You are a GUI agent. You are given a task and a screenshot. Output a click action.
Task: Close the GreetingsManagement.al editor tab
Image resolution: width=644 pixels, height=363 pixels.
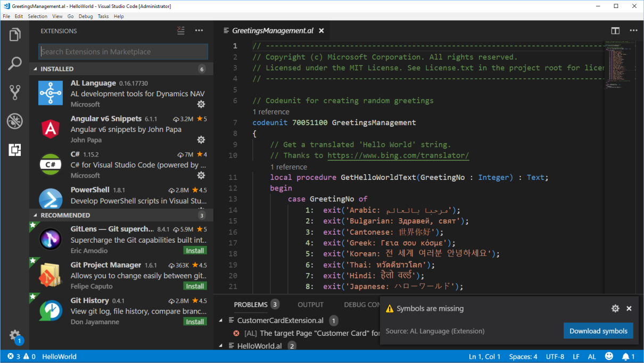coord(321,31)
